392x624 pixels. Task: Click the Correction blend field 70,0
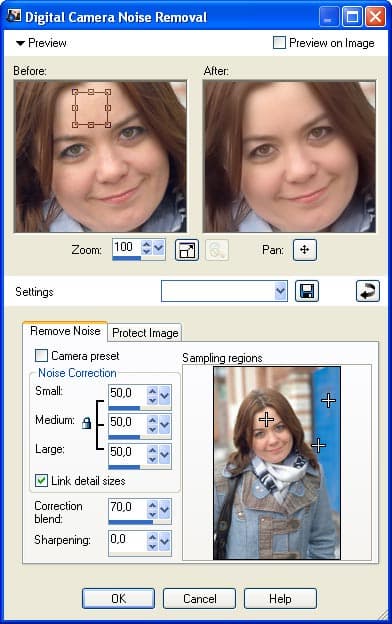[127, 508]
